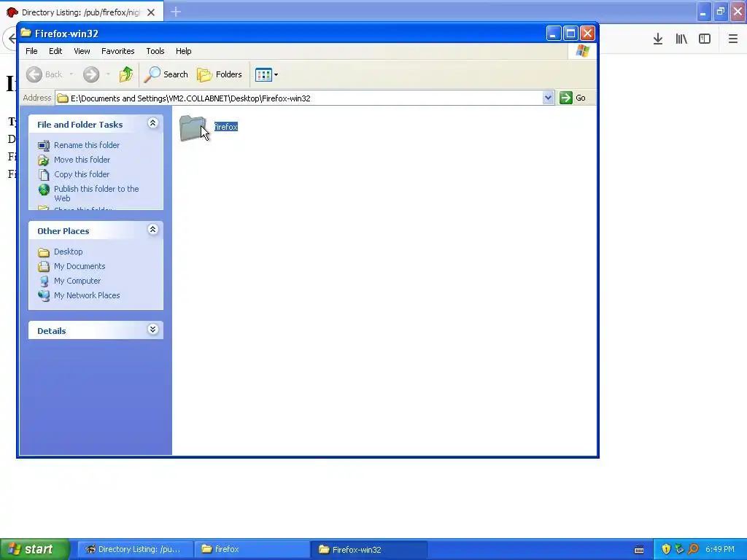Click the address bar folder icon
The height and width of the screenshot is (560, 747).
[63, 98]
